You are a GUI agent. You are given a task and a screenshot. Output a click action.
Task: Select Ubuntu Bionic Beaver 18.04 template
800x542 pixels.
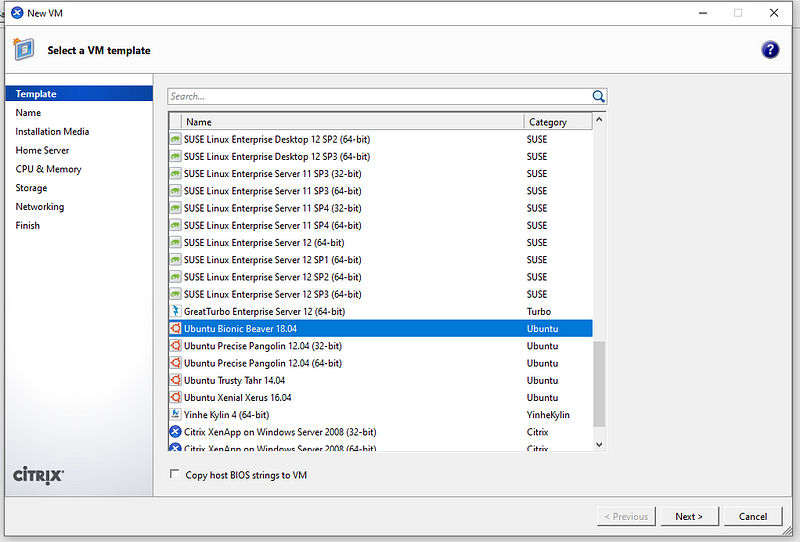(381, 329)
